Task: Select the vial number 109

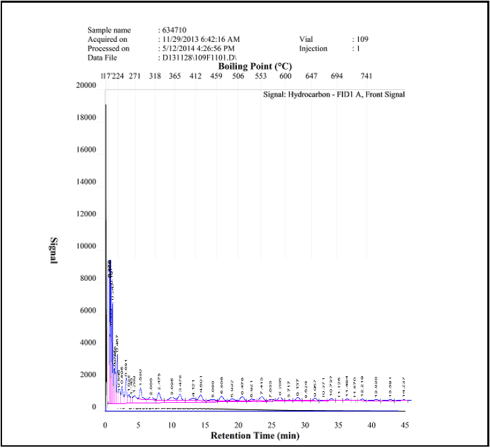Action: 363,39
